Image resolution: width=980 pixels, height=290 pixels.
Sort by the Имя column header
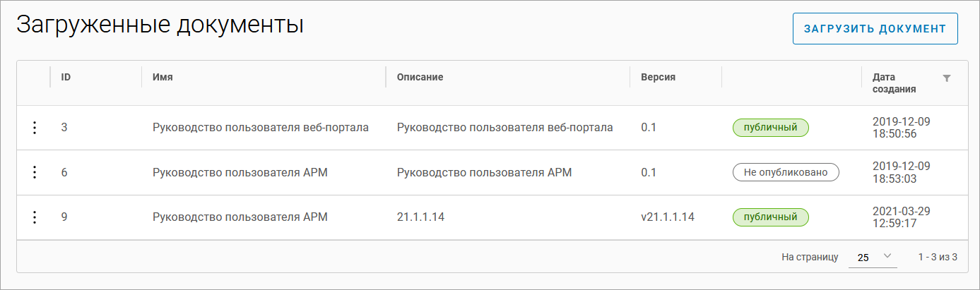[163, 77]
